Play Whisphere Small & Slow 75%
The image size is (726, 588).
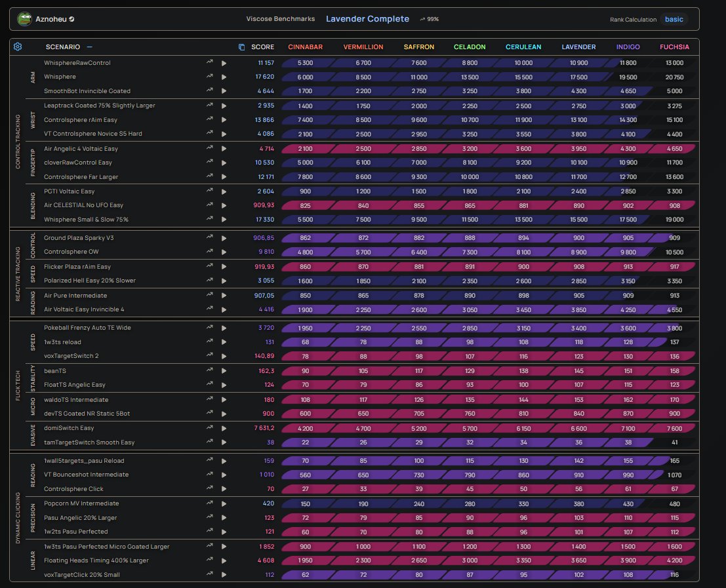pyautogui.click(x=224, y=220)
